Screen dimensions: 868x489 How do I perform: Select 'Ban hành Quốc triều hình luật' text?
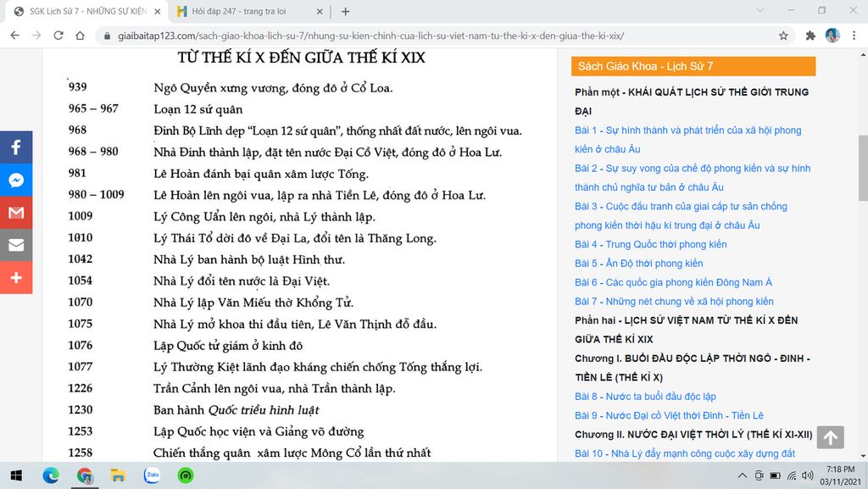pos(236,410)
